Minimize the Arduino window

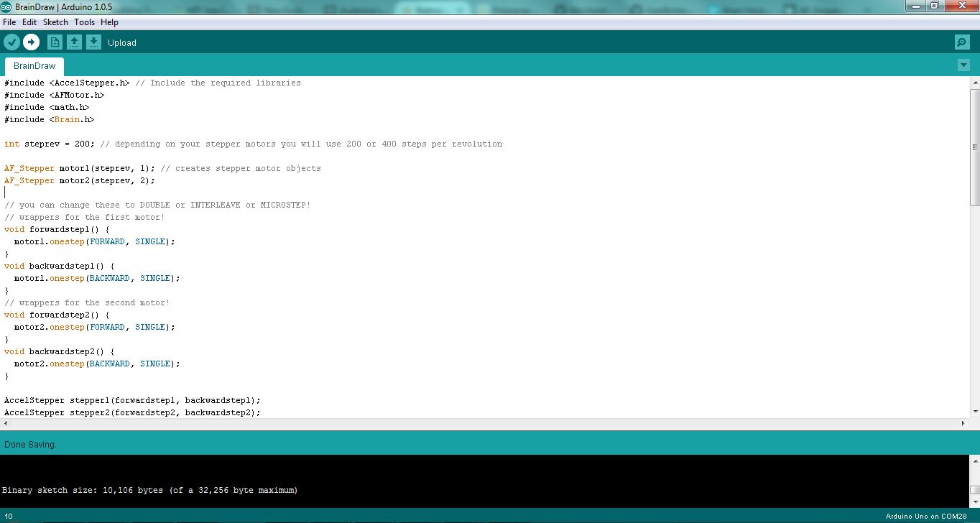point(916,6)
